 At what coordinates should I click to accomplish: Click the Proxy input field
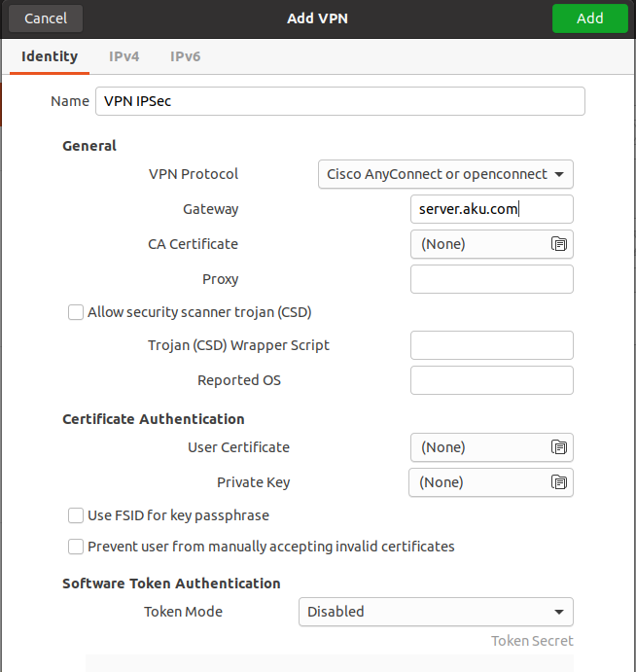click(x=491, y=279)
